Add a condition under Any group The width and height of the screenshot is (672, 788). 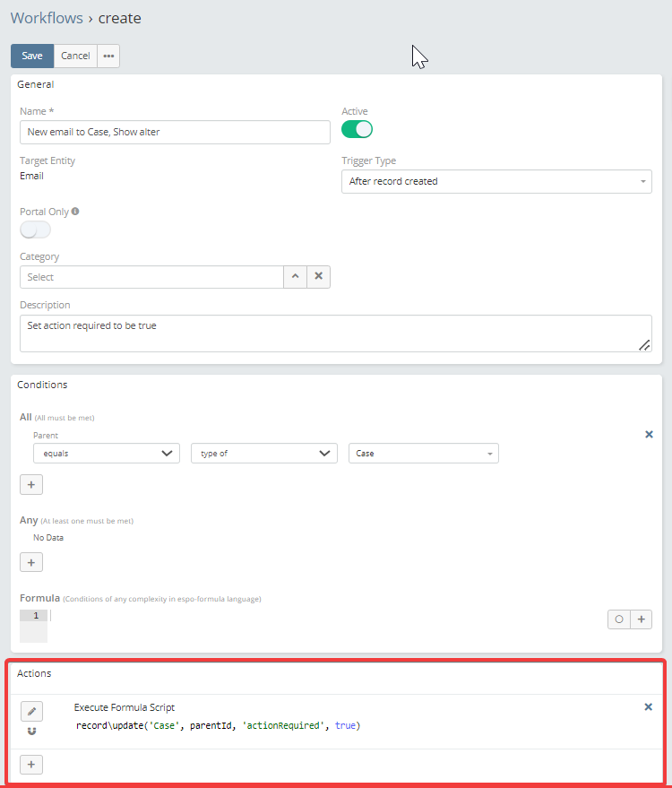[x=31, y=563]
